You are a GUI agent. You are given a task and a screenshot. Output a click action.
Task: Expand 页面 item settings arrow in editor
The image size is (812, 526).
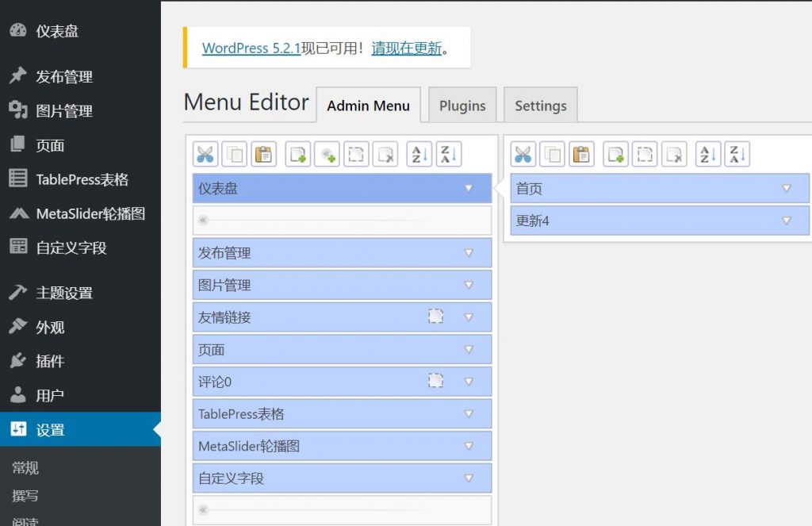coord(469,349)
